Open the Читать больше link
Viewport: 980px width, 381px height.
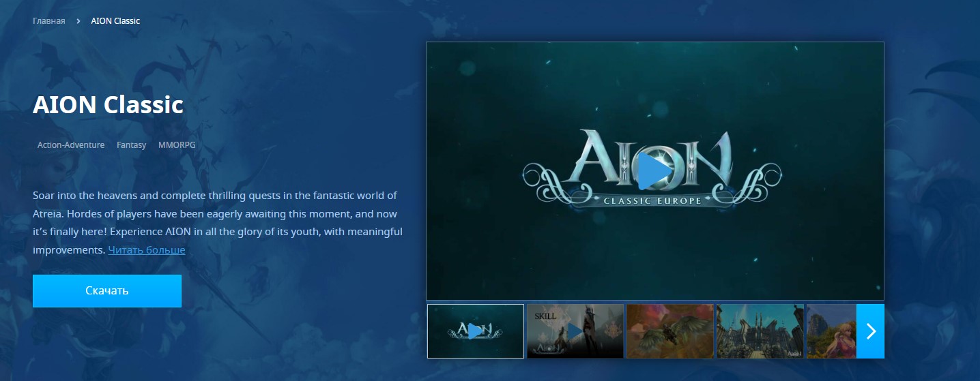[x=147, y=250]
